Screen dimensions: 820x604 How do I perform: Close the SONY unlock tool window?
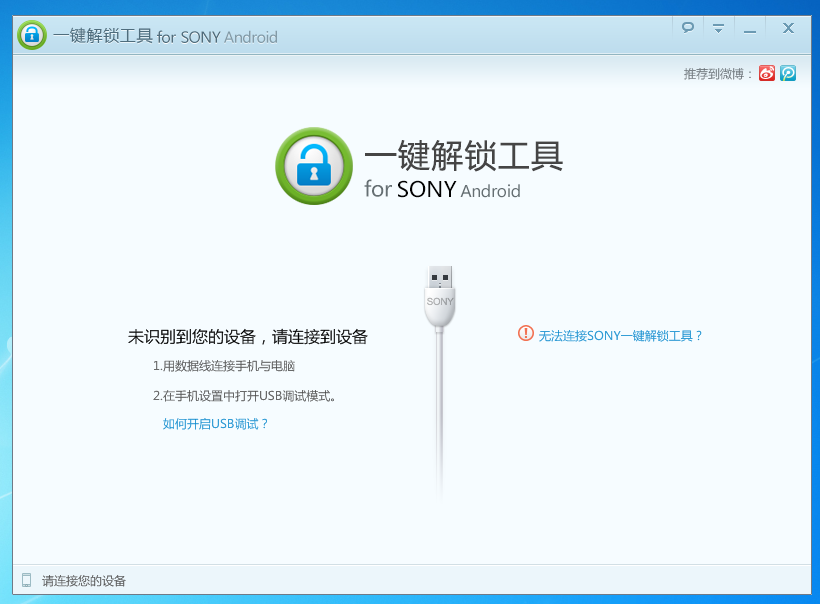[788, 28]
